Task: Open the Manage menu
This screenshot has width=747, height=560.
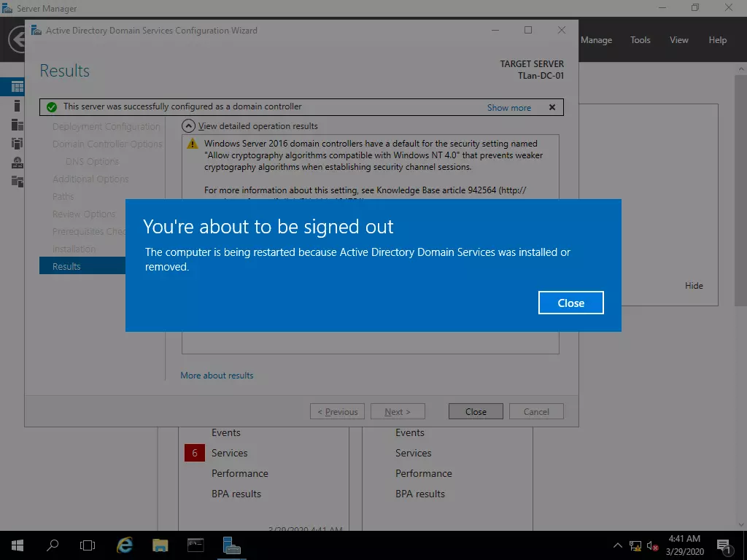Action: pyautogui.click(x=596, y=40)
